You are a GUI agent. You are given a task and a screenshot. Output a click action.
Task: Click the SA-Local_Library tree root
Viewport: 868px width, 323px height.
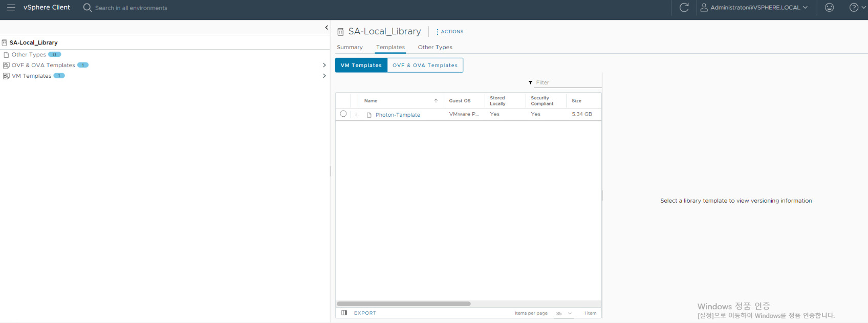pos(34,42)
